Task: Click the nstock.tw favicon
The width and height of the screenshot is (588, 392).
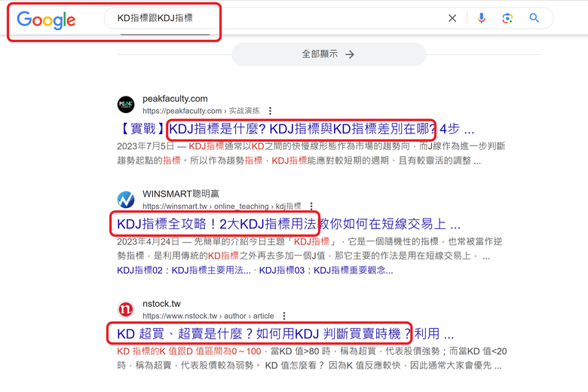Action: coord(126,310)
